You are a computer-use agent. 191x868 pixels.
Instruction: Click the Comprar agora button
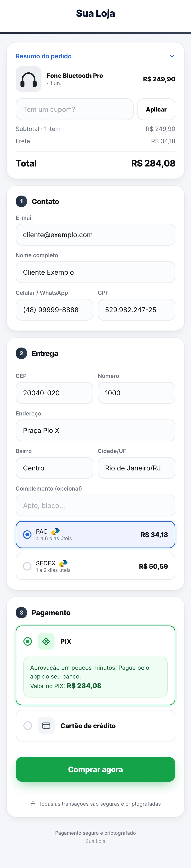pyautogui.click(x=95, y=769)
